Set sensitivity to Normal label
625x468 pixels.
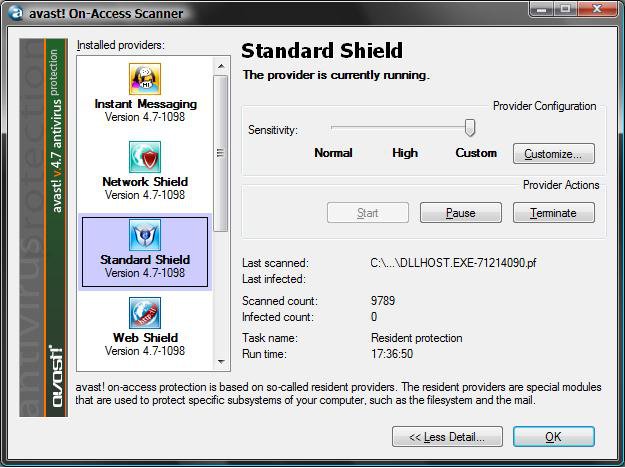(333, 153)
